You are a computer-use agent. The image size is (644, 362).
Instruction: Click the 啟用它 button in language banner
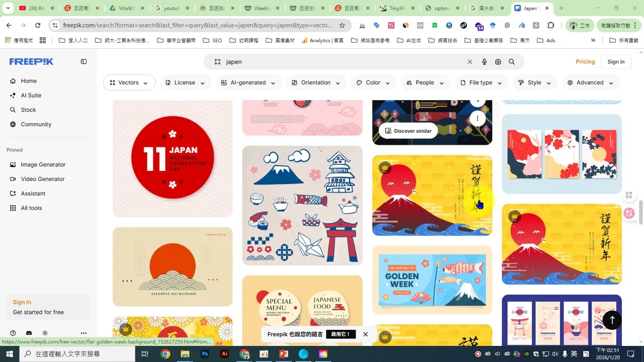pyautogui.click(x=341, y=334)
